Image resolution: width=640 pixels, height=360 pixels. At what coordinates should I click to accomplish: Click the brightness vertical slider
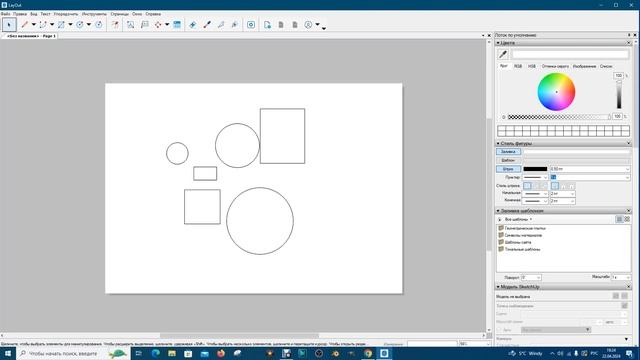[x=619, y=95]
